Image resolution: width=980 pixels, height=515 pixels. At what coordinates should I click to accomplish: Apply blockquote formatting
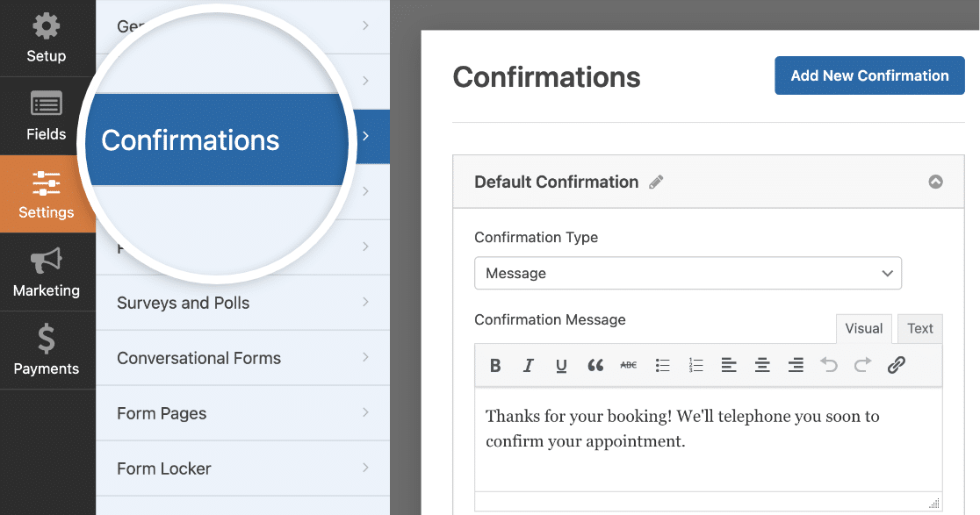point(595,365)
